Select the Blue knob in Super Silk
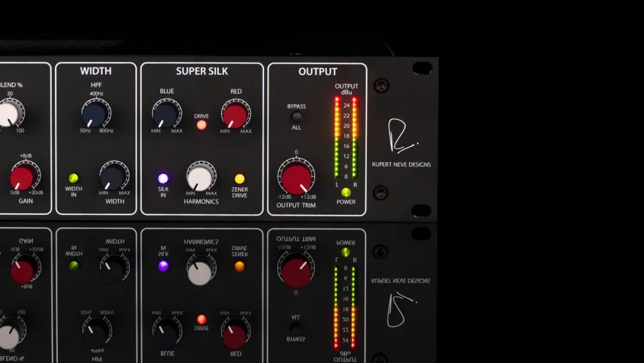 166,113
